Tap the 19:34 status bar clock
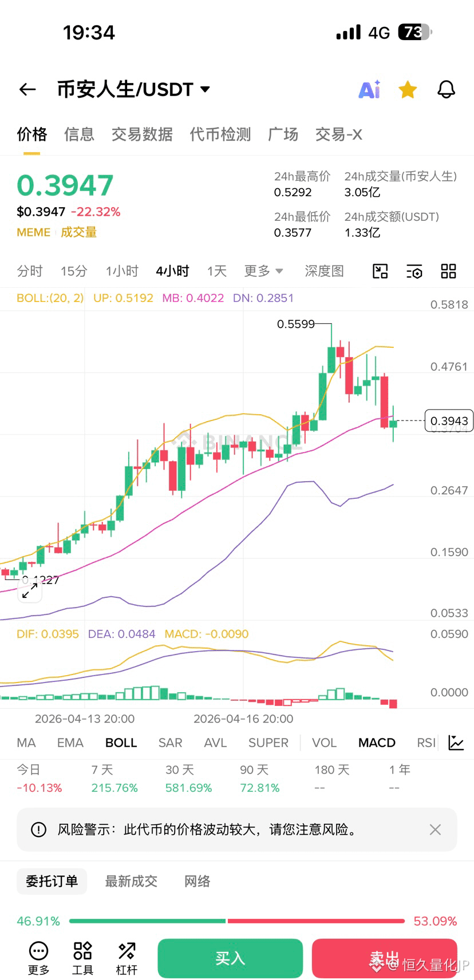This screenshot has width=474, height=980. (x=89, y=33)
